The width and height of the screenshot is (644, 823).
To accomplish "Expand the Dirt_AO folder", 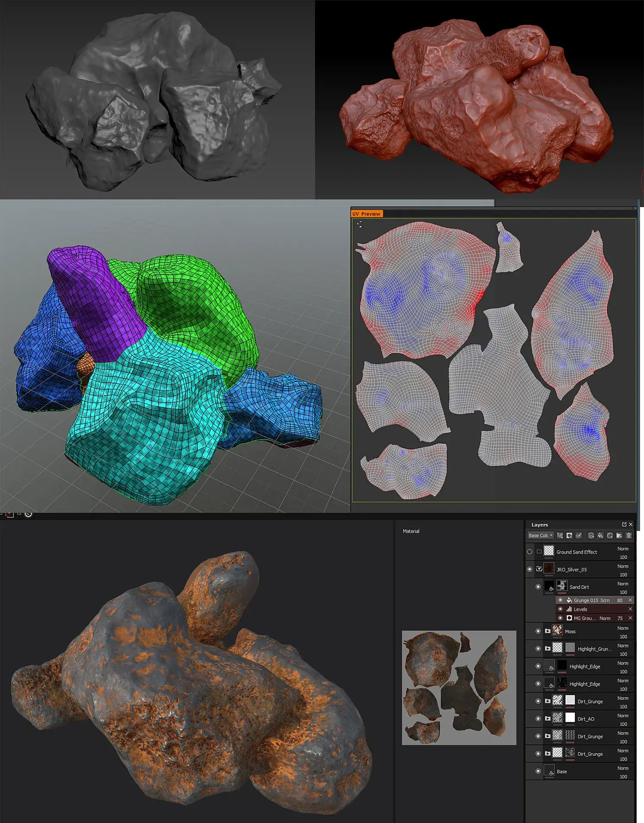I will coord(547,719).
